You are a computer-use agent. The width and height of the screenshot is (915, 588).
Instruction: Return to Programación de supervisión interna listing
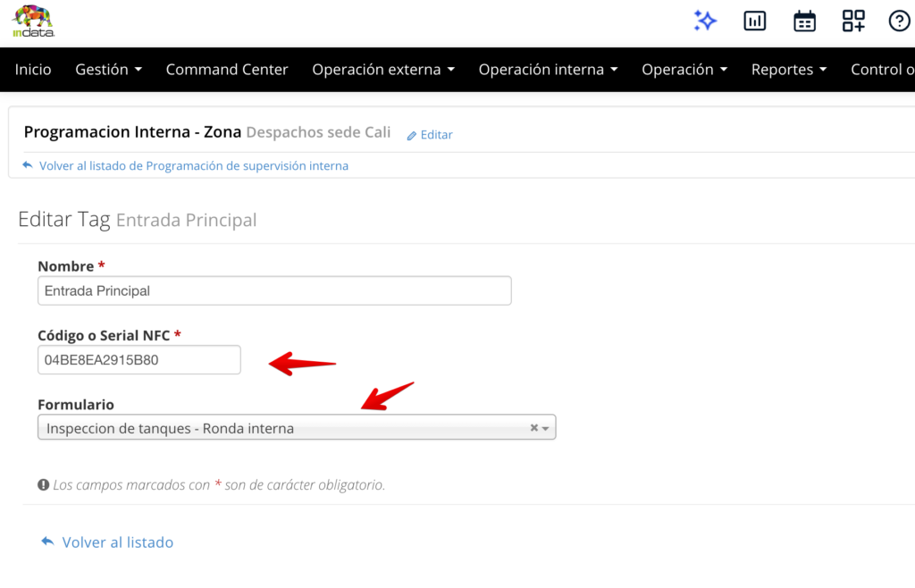point(193,166)
